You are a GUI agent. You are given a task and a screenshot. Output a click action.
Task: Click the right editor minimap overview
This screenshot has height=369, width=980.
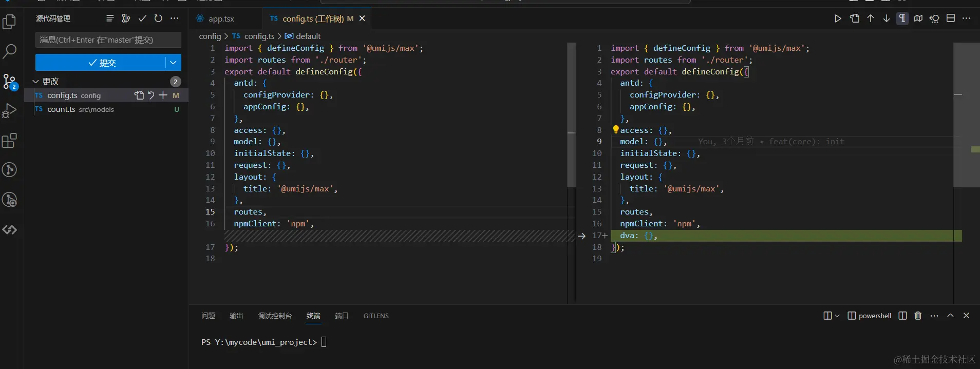[966, 115]
